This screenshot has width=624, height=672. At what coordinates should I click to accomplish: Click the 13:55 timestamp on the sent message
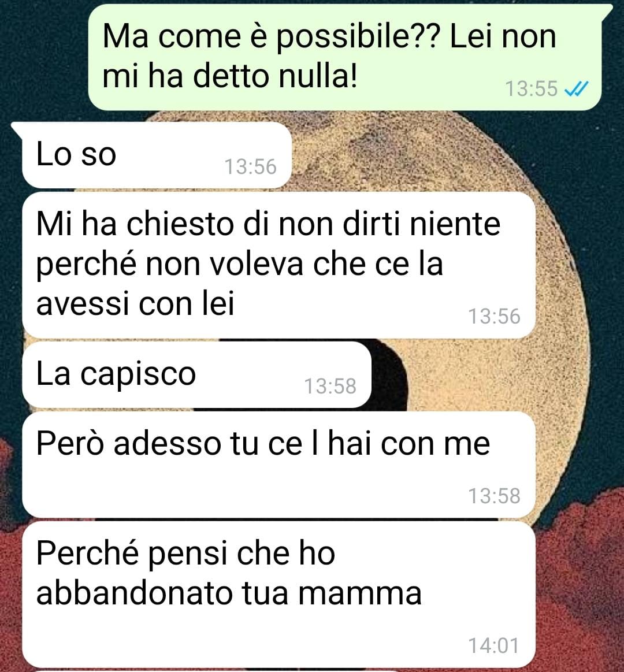(x=531, y=89)
